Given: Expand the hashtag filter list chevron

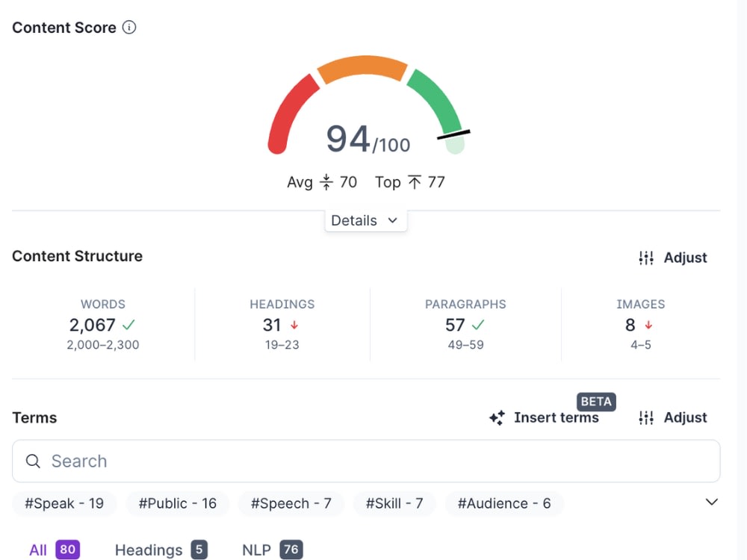Looking at the screenshot, I should (711, 502).
